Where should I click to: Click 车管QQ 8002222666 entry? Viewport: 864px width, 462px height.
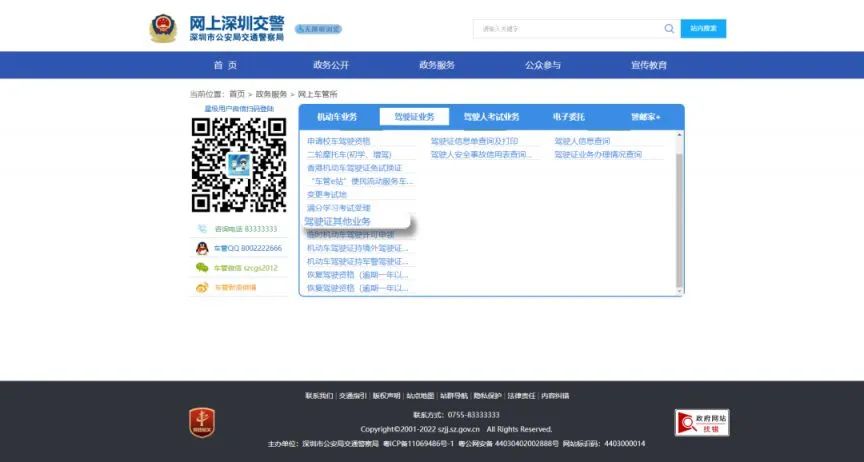(x=247, y=248)
